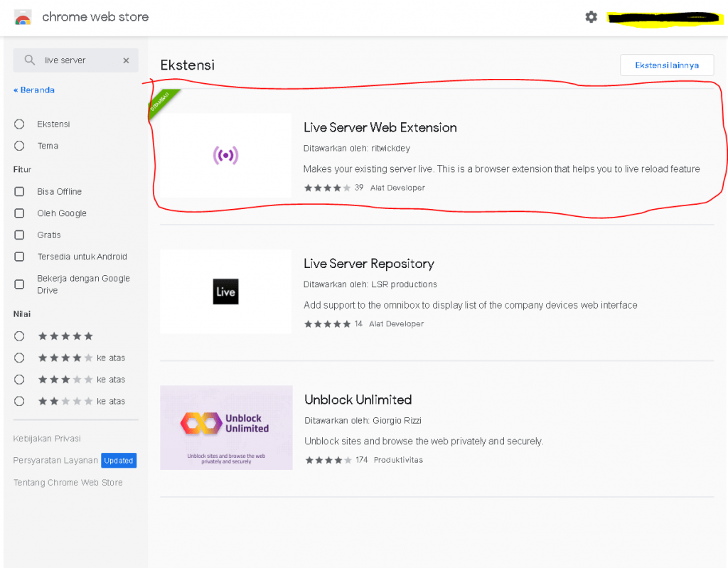This screenshot has width=728, height=568.
Task: Click 'Ditawarkan oleh: LSR productions' text
Action: [x=370, y=284]
